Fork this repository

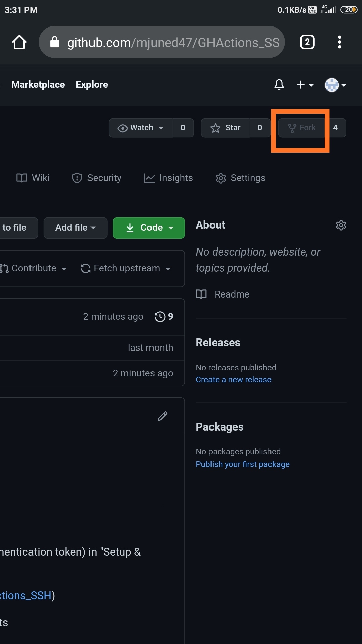point(302,128)
